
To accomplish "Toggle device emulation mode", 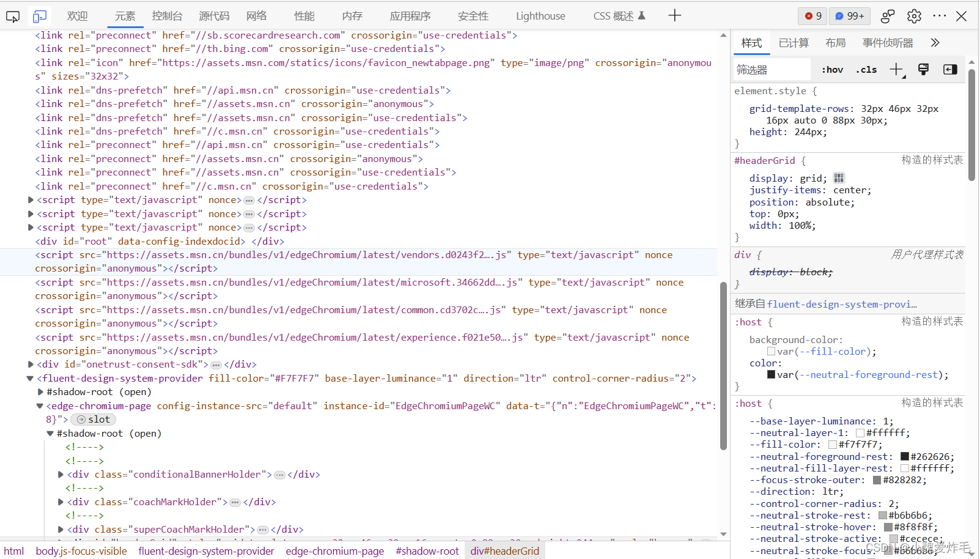I will pyautogui.click(x=40, y=17).
